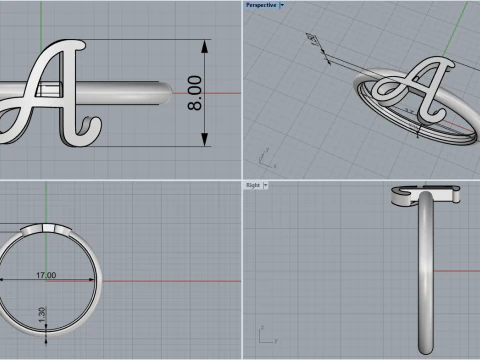
Task: Select the vertical ring band in Right viewport
Action: [426, 273]
